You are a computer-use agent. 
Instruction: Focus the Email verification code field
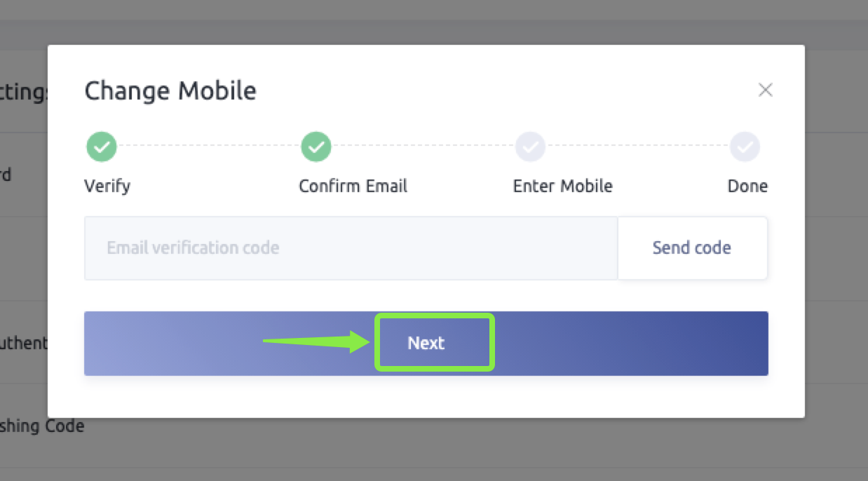[x=351, y=248]
